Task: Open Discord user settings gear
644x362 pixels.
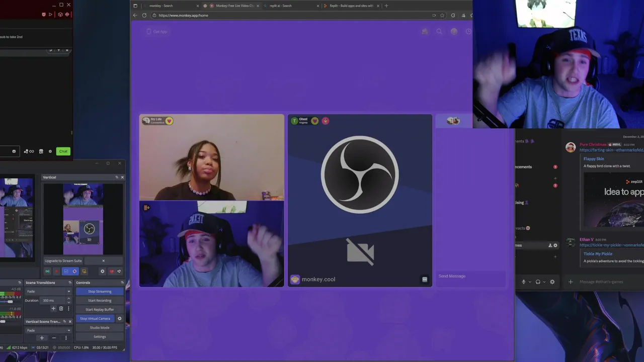Action: (x=552, y=282)
